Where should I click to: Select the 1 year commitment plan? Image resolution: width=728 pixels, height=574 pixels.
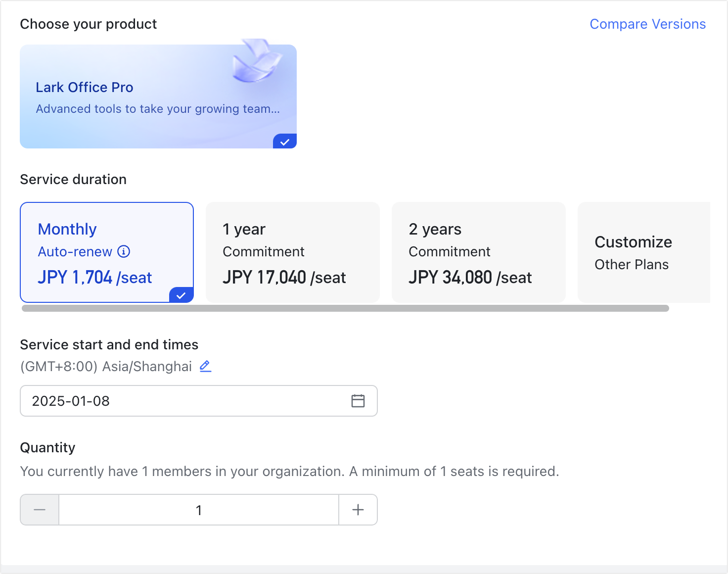[x=292, y=252]
